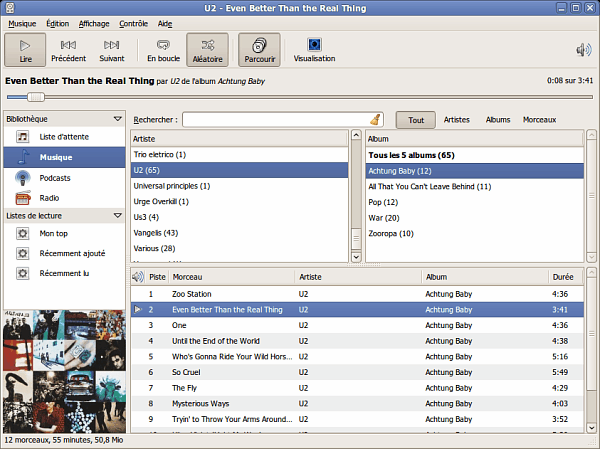
Task: Open the Visualisation display
Action: point(314,50)
